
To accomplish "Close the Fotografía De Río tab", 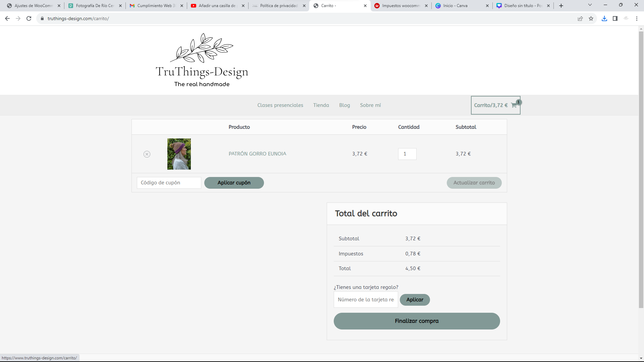I will tap(120, 6).
